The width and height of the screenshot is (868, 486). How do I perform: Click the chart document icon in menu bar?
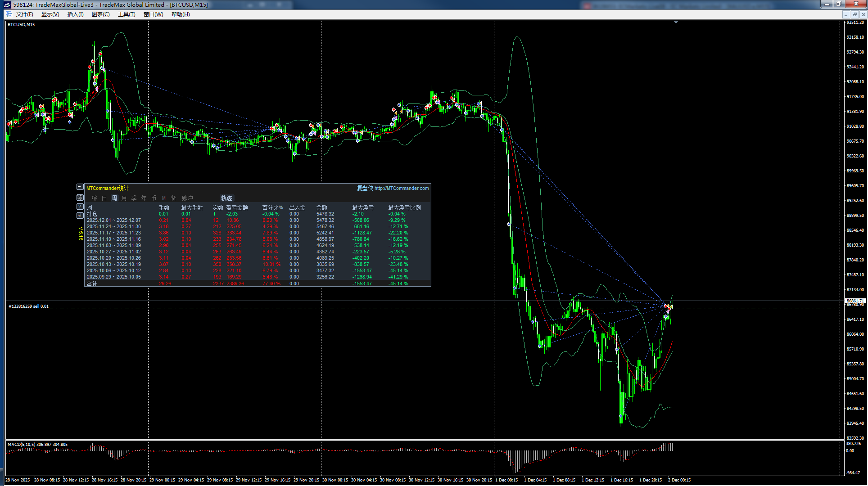(9, 14)
